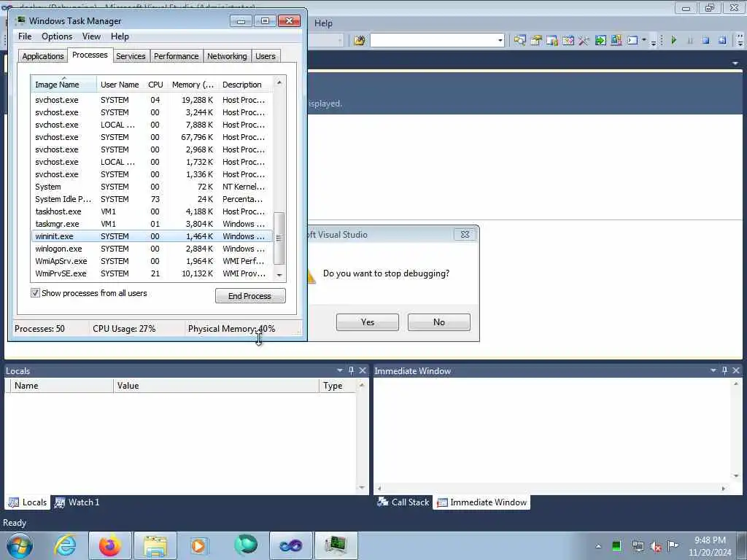
Task: Open Windows Media Player taskbar icon
Action: coord(198,545)
